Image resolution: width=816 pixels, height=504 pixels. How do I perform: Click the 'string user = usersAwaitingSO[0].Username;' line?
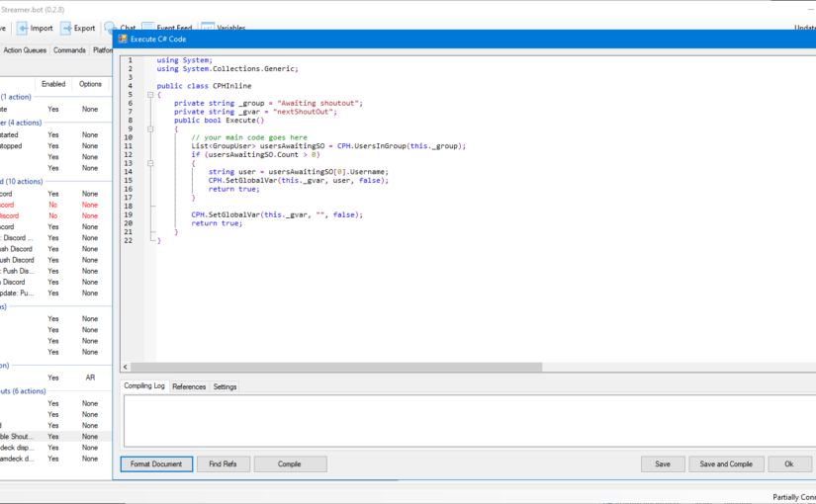click(x=299, y=172)
